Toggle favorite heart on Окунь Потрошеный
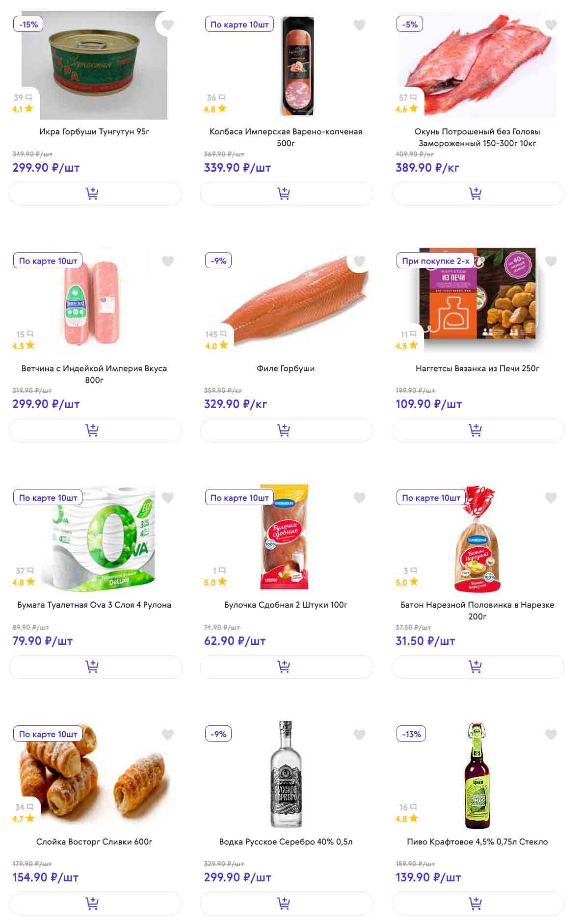 point(551,25)
